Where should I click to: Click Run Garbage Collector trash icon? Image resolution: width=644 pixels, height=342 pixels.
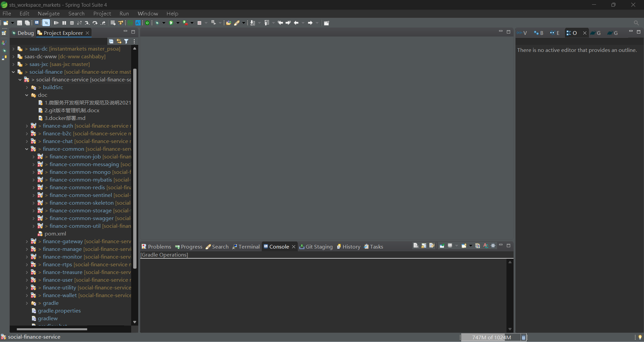click(523, 338)
